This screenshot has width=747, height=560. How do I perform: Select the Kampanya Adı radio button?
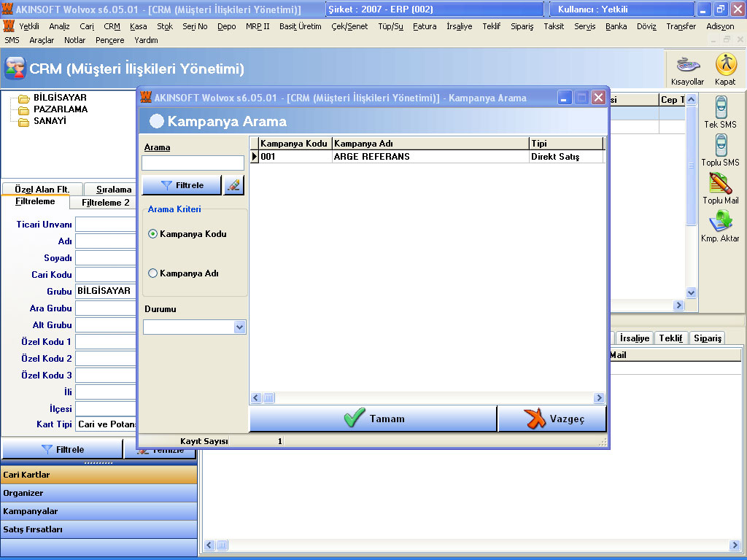pyautogui.click(x=152, y=273)
